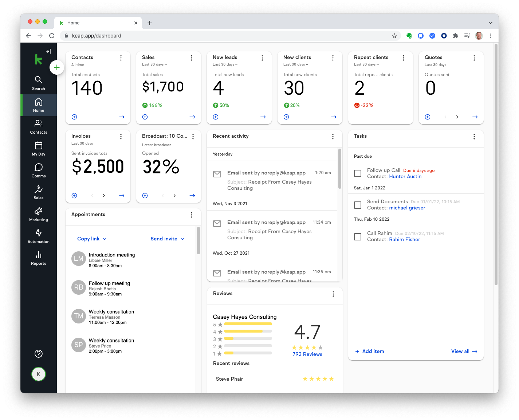Open the Hunter Austin contact link
This screenshot has height=420, width=519.
[x=405, y=176]
